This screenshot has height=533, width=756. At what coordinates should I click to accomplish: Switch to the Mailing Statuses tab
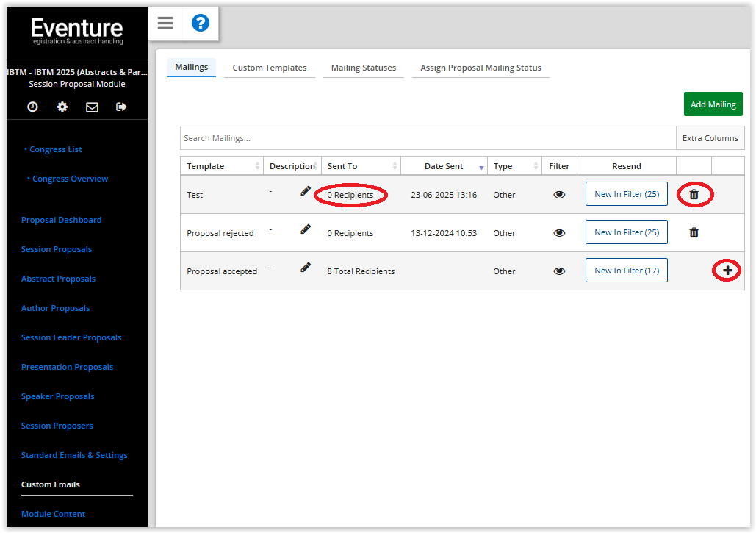[x=363, y=68]
